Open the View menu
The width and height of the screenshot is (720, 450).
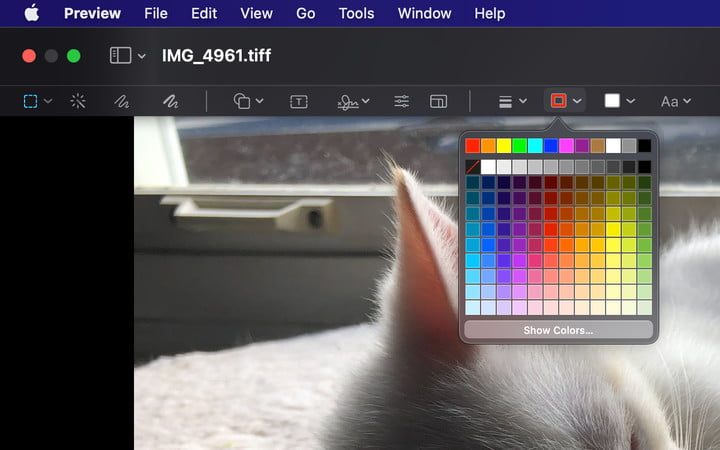point(256,13)
